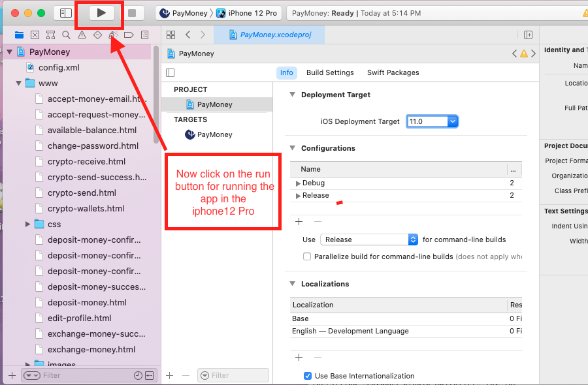Toggle the navigator sidebar button
The height and width of the screenshot is (385, 588).
[66, 13]
